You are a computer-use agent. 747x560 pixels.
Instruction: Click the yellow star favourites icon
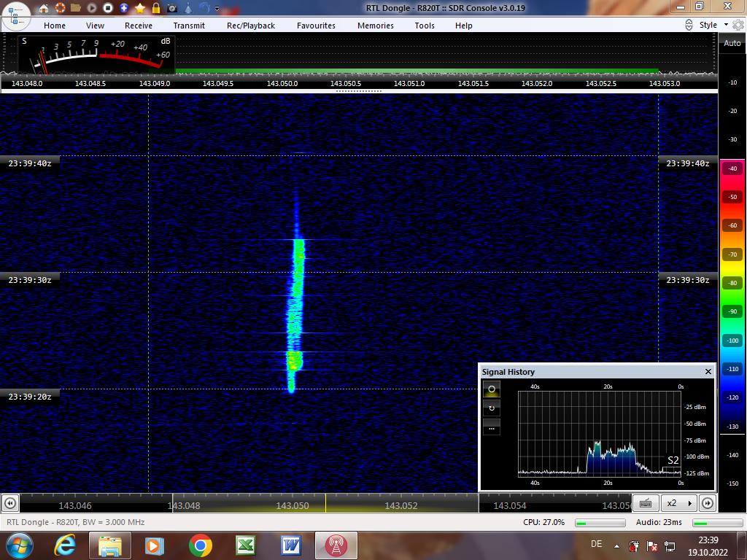[x=139, y=7]
